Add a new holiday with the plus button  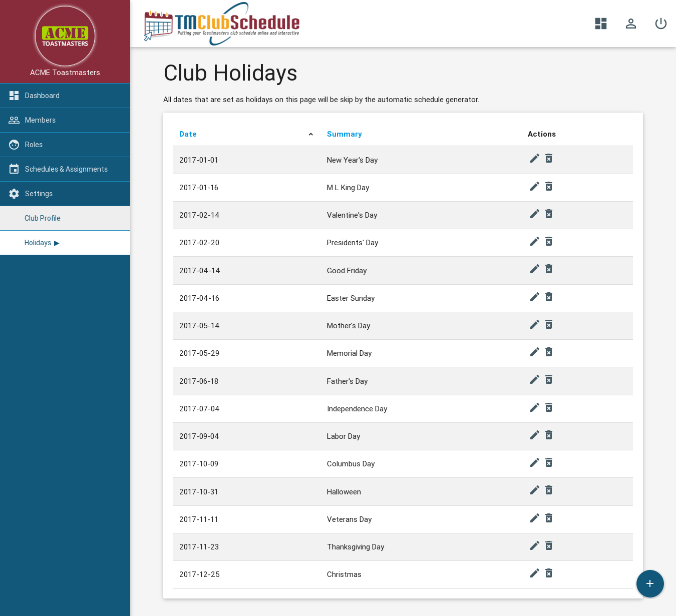click(650, 583)
